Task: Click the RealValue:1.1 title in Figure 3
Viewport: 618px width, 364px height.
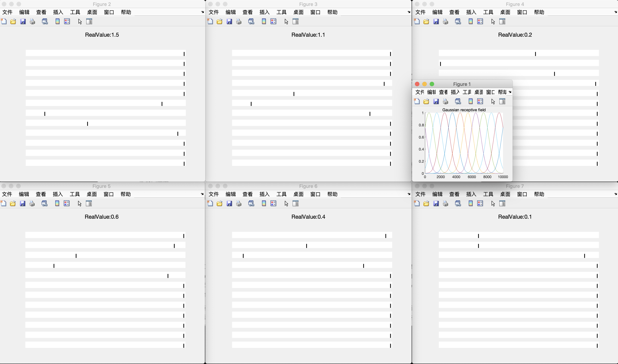Action: [308, 35]
